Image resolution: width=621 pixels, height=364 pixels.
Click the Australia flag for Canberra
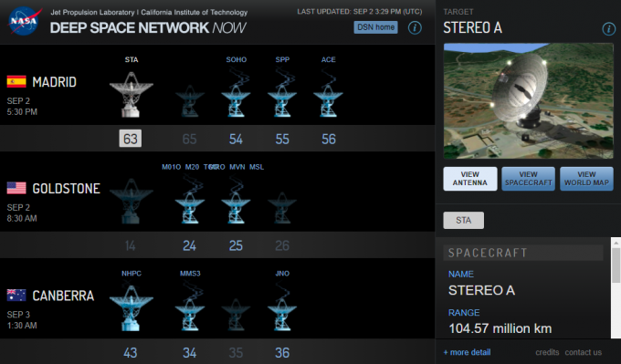pos(16,296)
